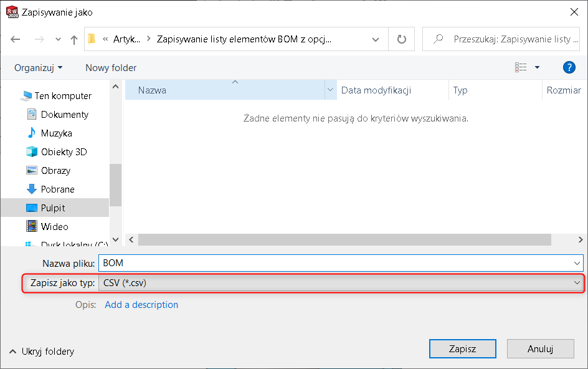This screenshot has height=369, width=588.
Task: Click the horizontal scrollbar in file list
Action: [x=344, y=240]
